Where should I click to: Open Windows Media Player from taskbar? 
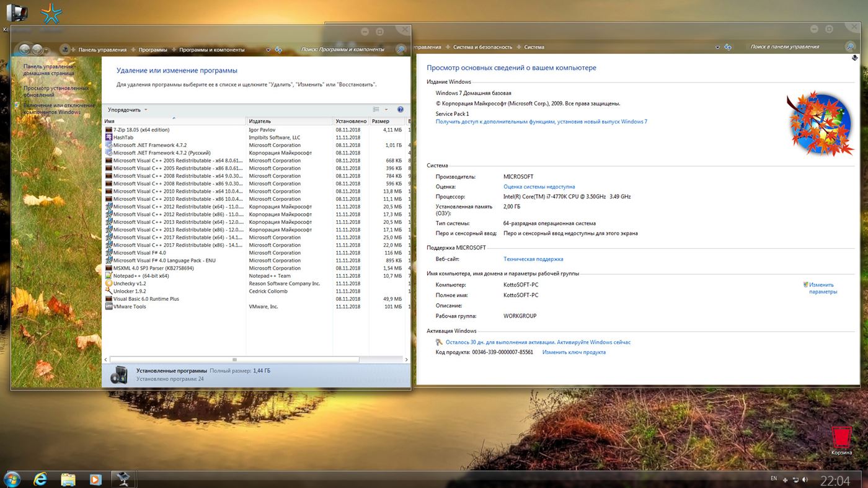(x=95, y=479)
